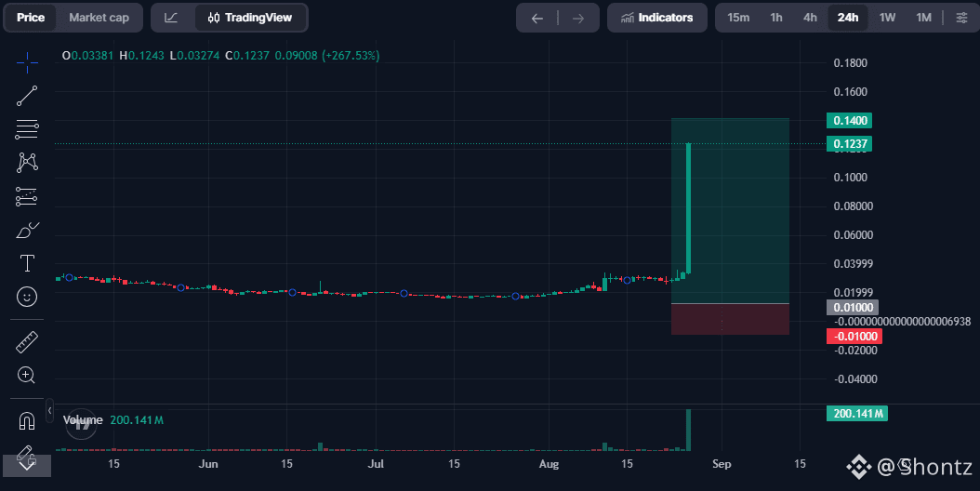The height and width of the screenshot is (491, 980).
Task: Switch to TradingView candlestick view
Action: (x=250, y=18)
